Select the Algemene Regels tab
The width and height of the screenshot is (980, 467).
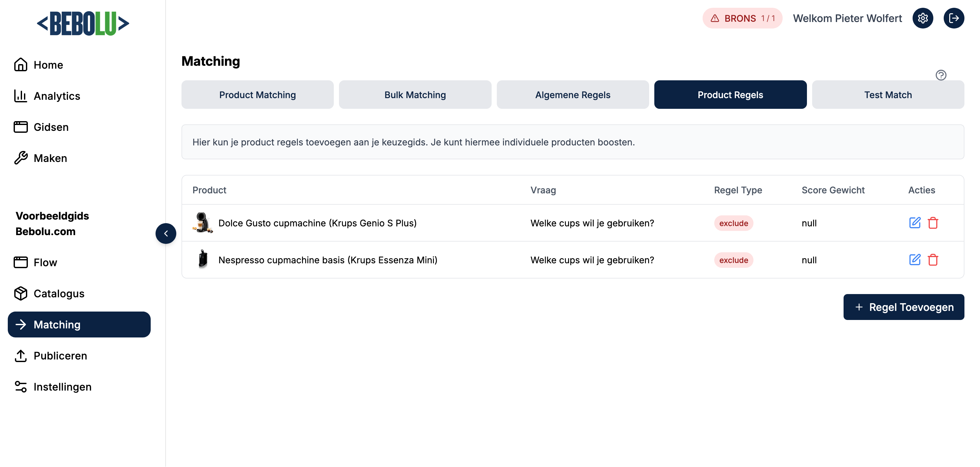[x=573, y=95]
